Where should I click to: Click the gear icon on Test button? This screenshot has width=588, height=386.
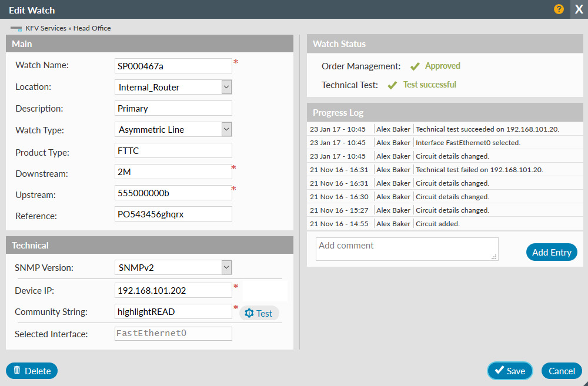(249, 313)
